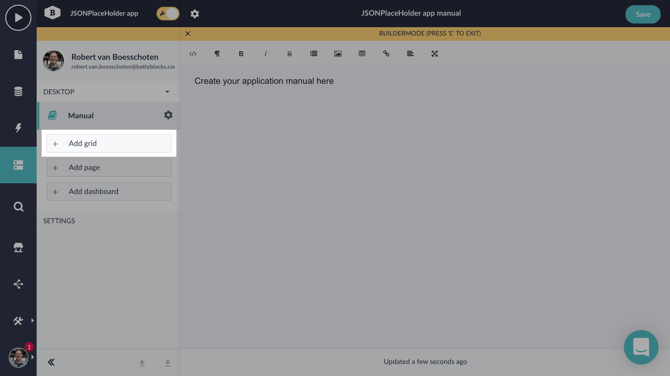Open the database models icon
Image resolution: width=670 pixels, height=376 pixels.
pos(18,91)
